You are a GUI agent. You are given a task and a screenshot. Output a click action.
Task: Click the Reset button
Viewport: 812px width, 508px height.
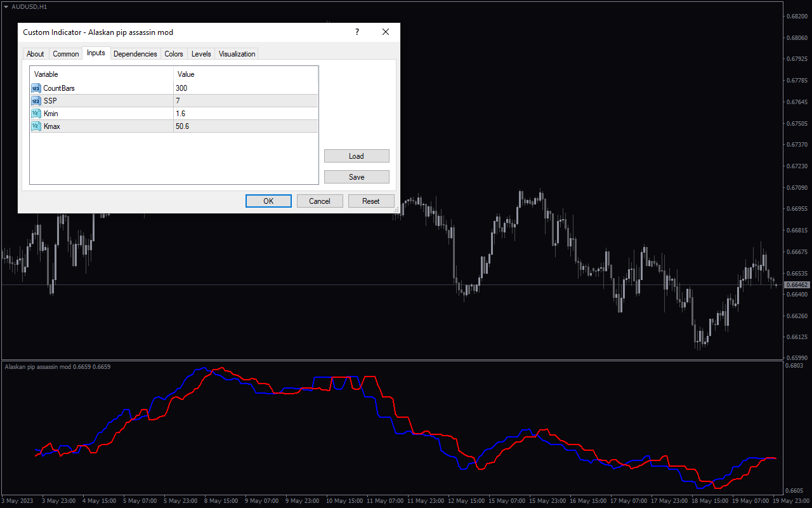pyautogui.click(x=371, y=201)
